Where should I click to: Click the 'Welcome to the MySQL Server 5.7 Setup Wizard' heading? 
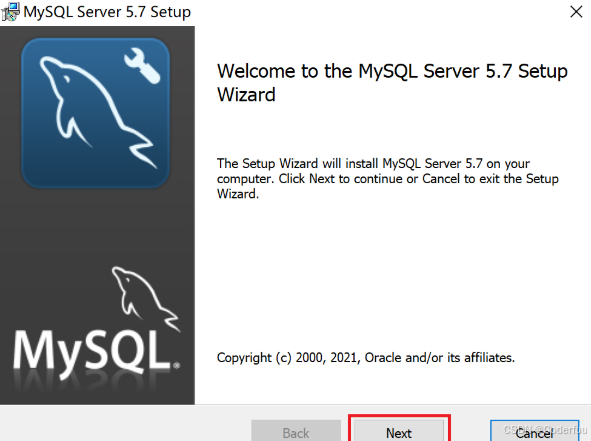(x=392, y=83)
